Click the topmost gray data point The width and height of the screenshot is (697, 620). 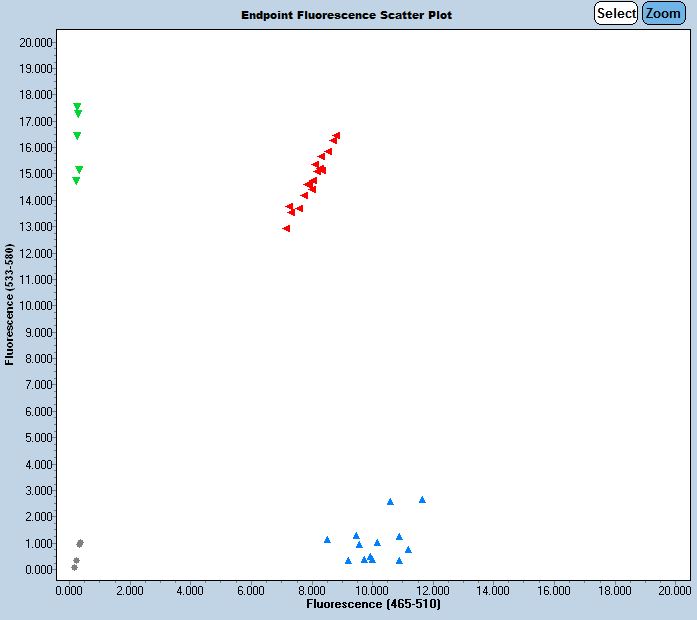80,543
